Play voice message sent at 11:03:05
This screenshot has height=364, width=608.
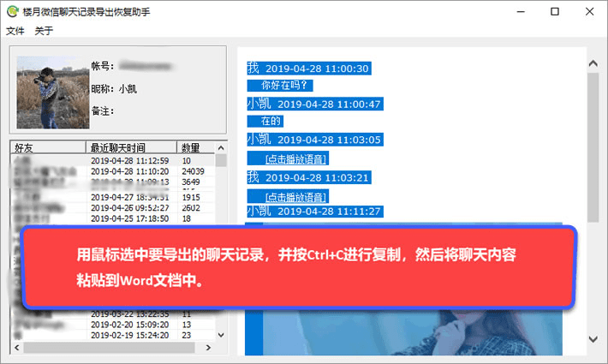[295, 159]
